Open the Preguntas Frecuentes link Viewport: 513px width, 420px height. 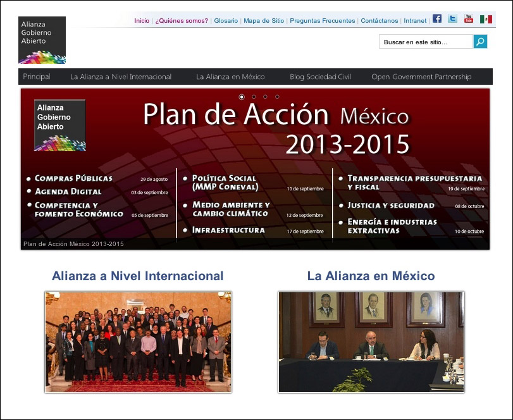point(322,21)
